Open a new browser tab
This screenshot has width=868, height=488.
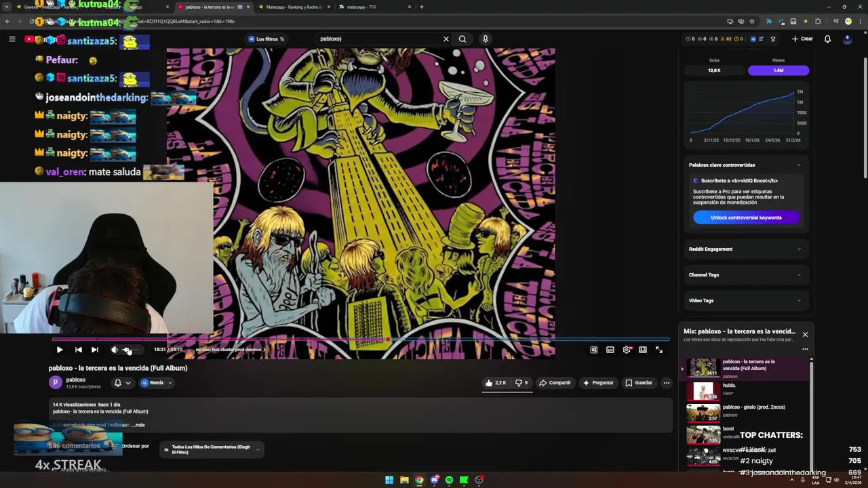click(422, 7)
